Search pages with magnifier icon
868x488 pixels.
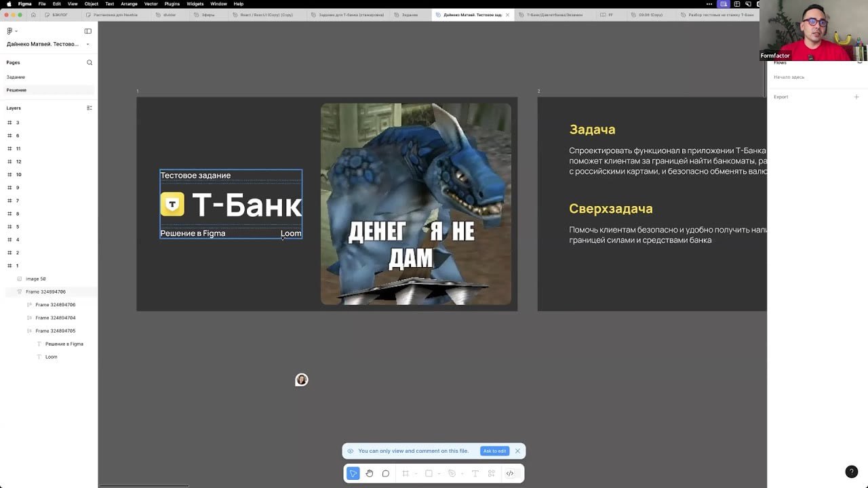[89, 62]
